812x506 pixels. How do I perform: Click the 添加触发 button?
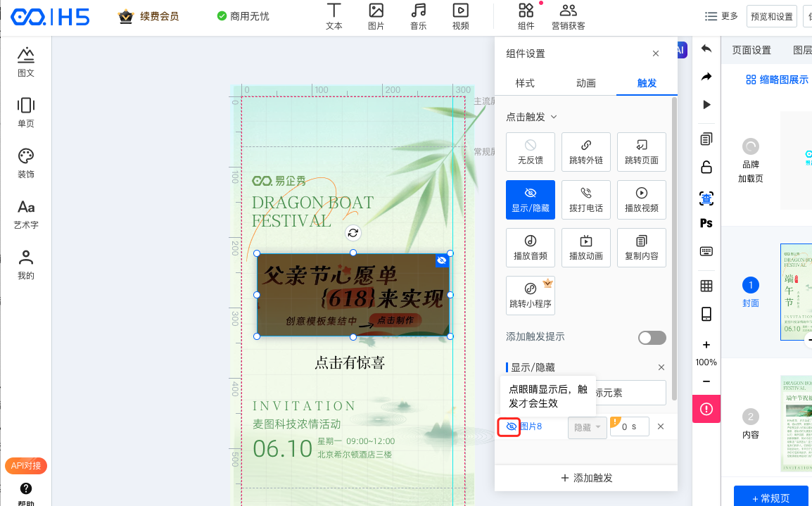pyautogui.click(x=586, y=478)
